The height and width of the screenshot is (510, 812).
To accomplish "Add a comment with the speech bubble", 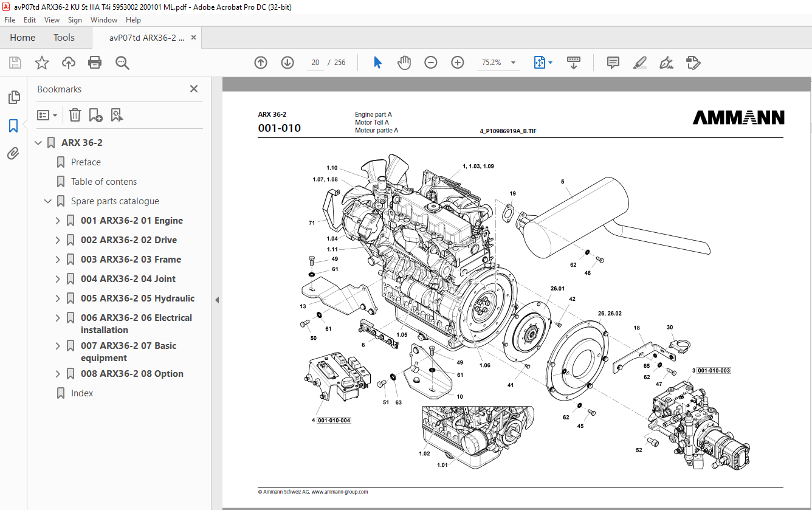I will click(613, 63).
